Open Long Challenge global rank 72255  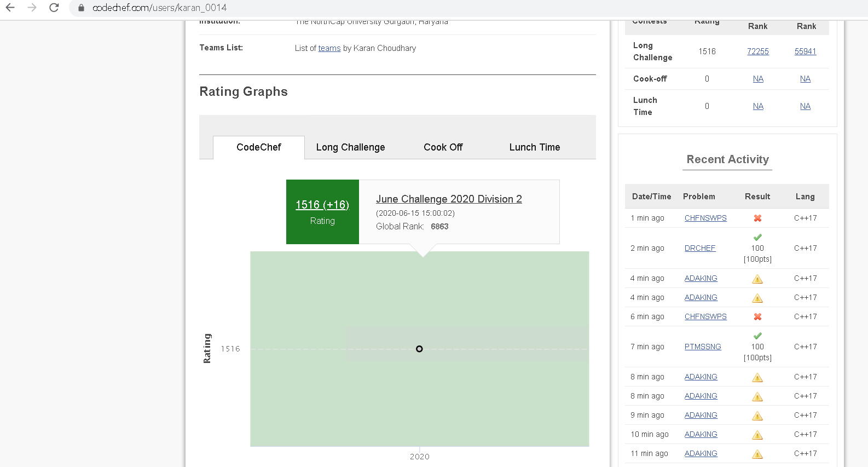[x=758, y=51]
